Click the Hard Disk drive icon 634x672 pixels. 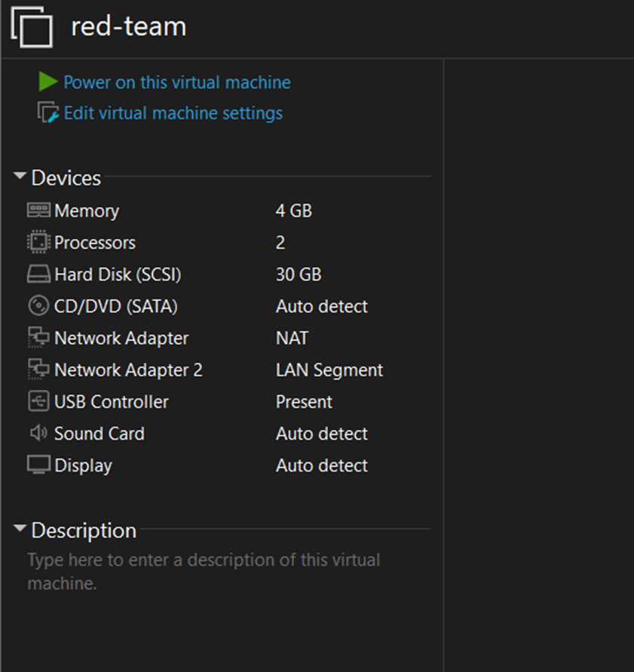click(x=38, y=275)
